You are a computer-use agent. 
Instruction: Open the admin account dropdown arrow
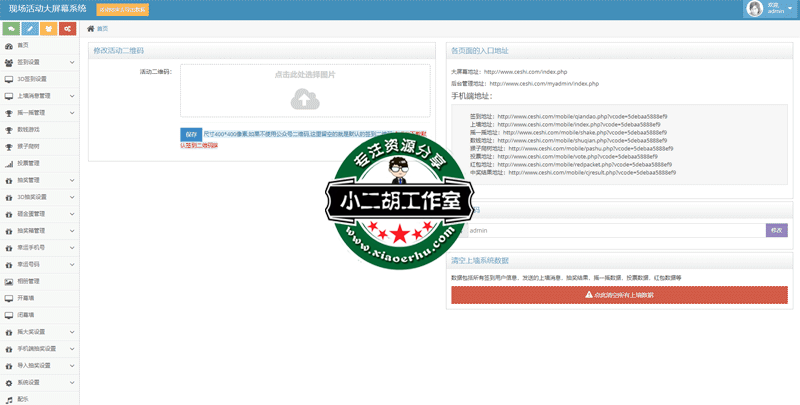791,9
